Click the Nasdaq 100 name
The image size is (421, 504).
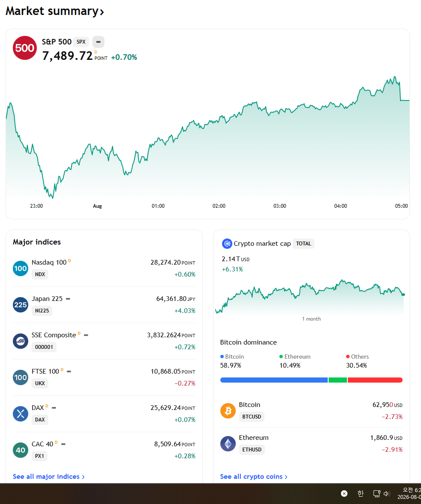[x=49, y=262]
